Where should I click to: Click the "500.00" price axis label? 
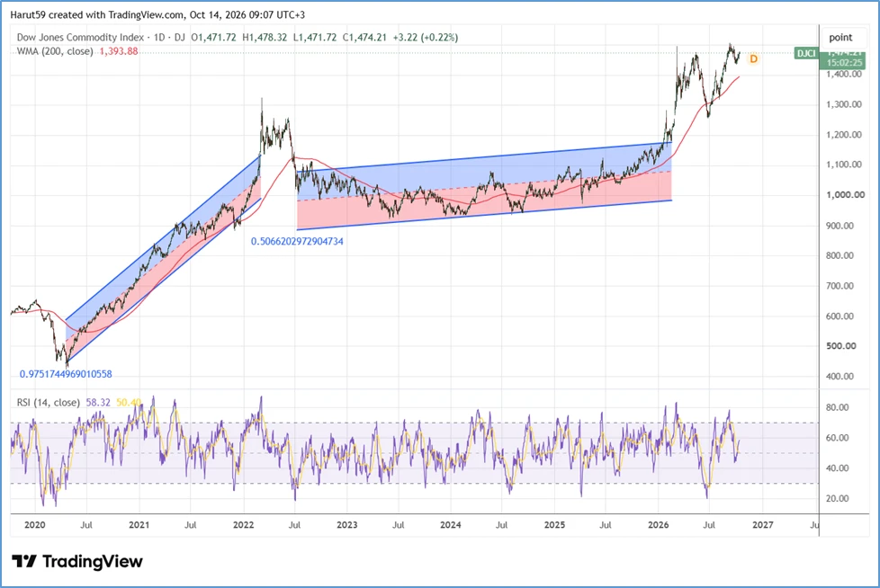[x=841, y=346]
